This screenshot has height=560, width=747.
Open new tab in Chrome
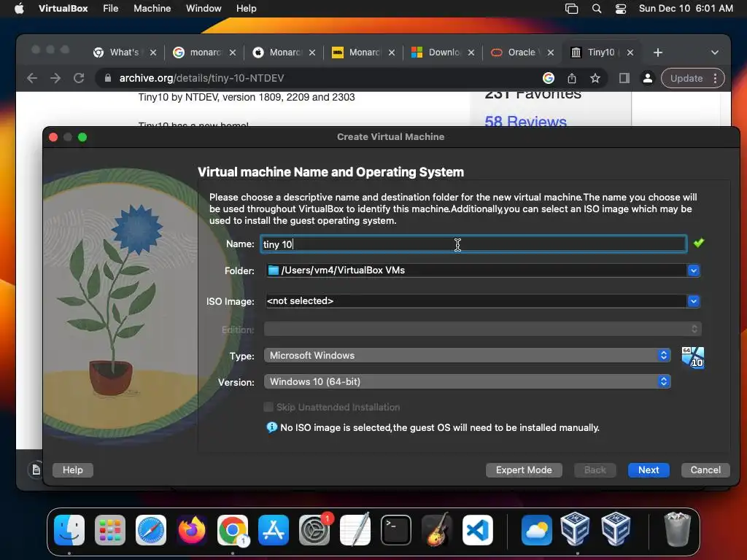658,52
